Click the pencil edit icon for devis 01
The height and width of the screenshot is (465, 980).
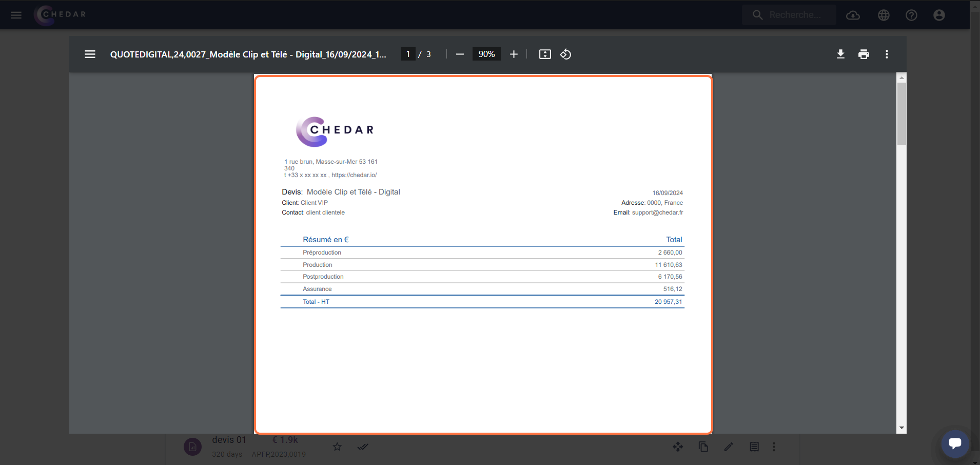pyautogui.click(x=729, y=447)
